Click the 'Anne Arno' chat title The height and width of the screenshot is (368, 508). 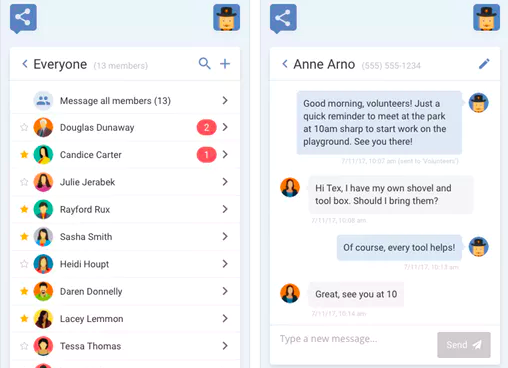(x=324, y=64)
